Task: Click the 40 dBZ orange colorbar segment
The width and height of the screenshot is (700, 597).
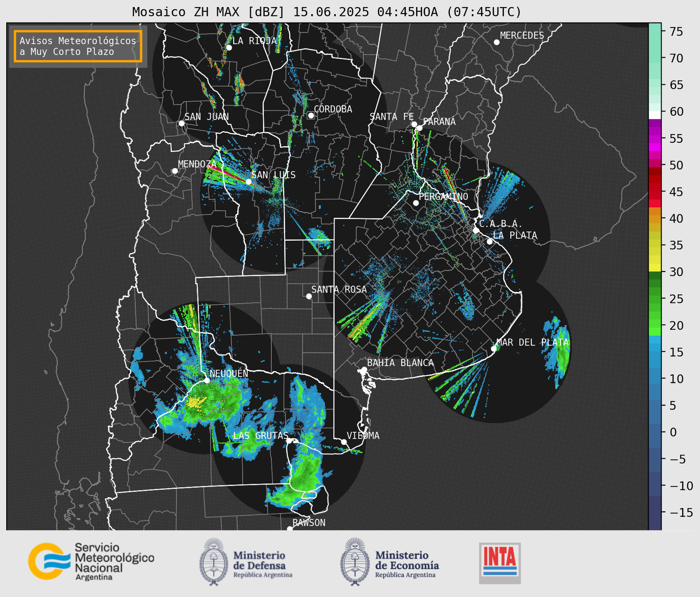Action: click(655, 219)
